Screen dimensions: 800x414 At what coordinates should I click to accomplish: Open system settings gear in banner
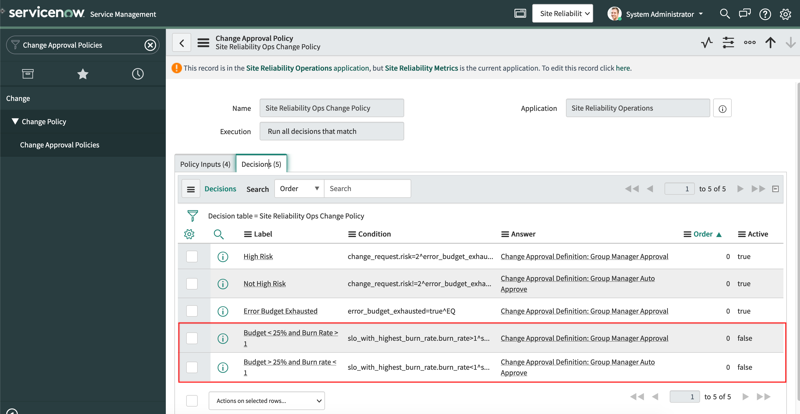[x=786, y=14]
